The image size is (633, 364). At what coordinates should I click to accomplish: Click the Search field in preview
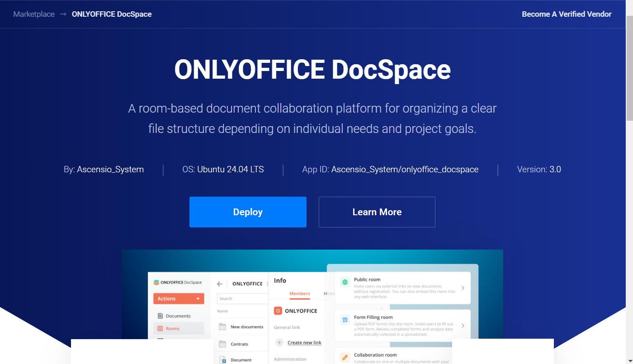(x=242, y=298)
